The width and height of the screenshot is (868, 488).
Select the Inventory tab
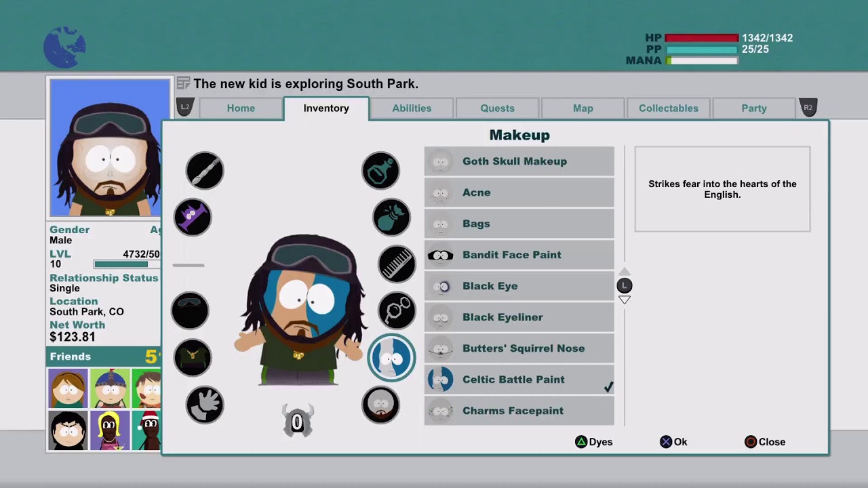coord(326,108)
